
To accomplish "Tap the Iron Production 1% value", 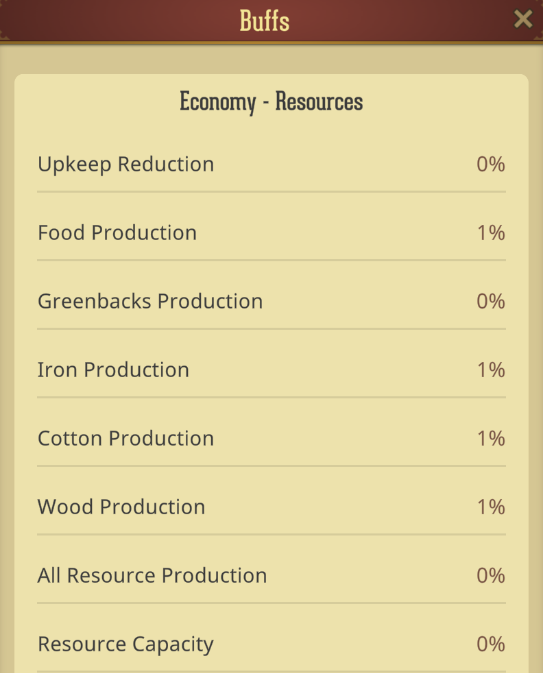I will pos(491,370).
